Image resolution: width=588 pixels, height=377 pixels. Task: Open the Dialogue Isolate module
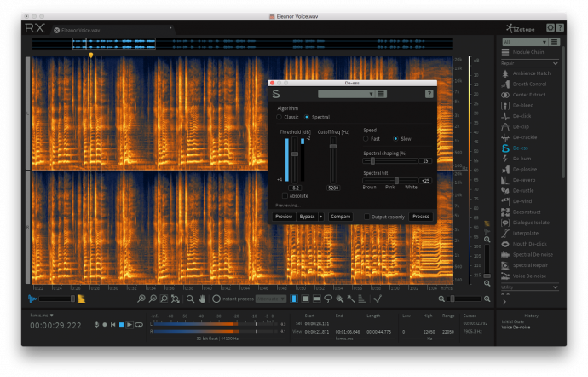(x=526, y=223)
